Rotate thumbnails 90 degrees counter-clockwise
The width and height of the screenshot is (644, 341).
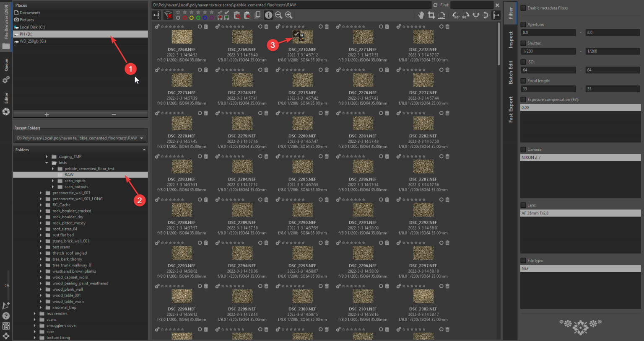pyautogui.click(x=456, y=15)
